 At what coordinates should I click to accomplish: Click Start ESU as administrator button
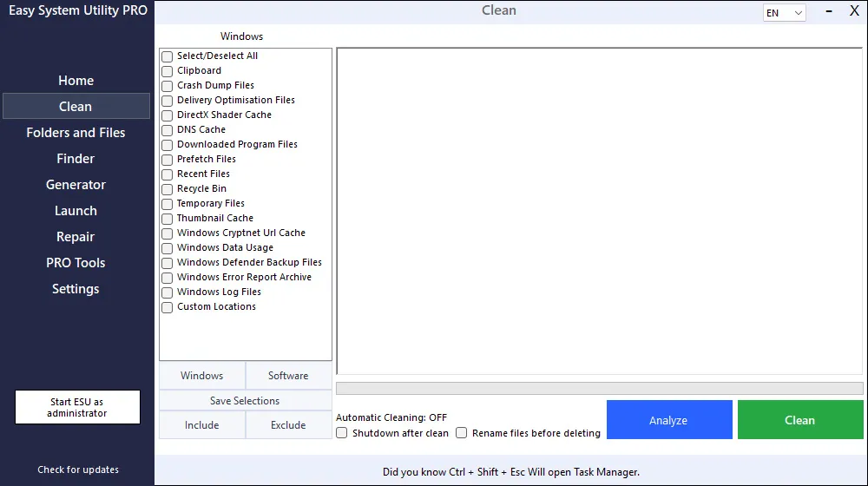(x=77, y=407)
